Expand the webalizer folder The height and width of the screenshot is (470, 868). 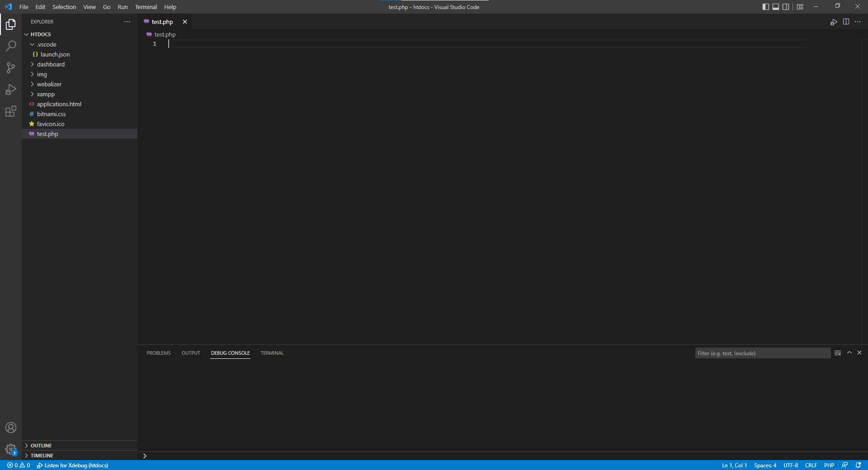80,84
